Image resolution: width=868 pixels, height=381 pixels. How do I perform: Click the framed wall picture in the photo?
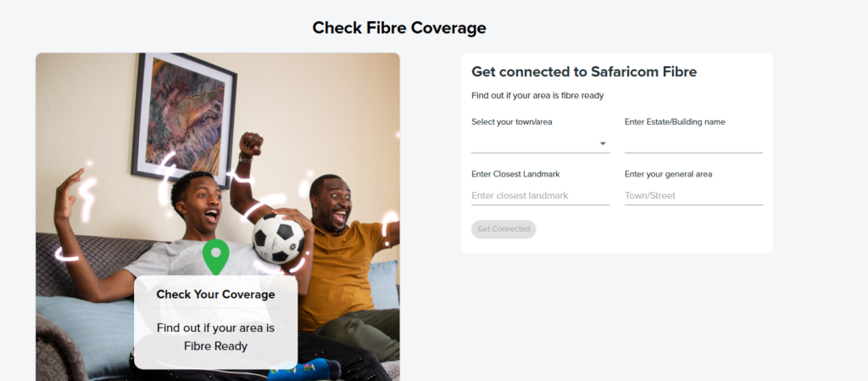coord(185,116)
